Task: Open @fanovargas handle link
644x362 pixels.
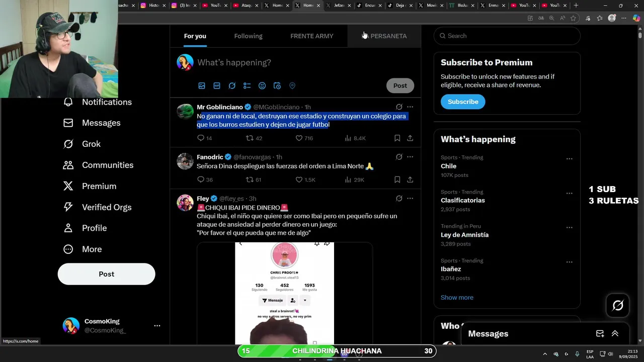Action: pos(252,157)
